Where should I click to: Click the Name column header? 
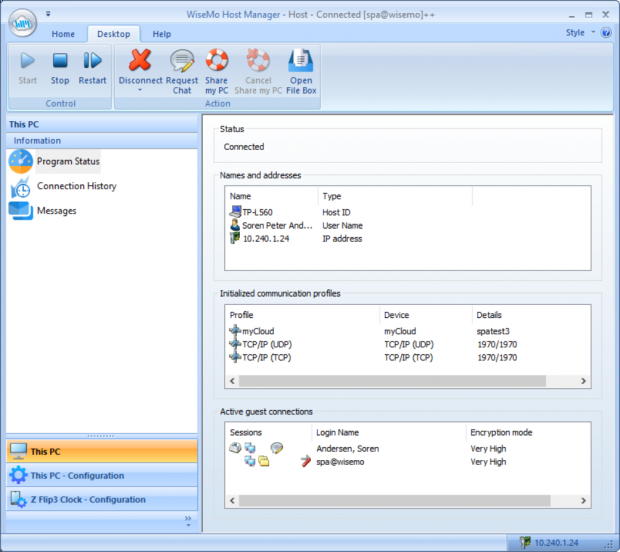pyautogui.click(x=272, y=196)
